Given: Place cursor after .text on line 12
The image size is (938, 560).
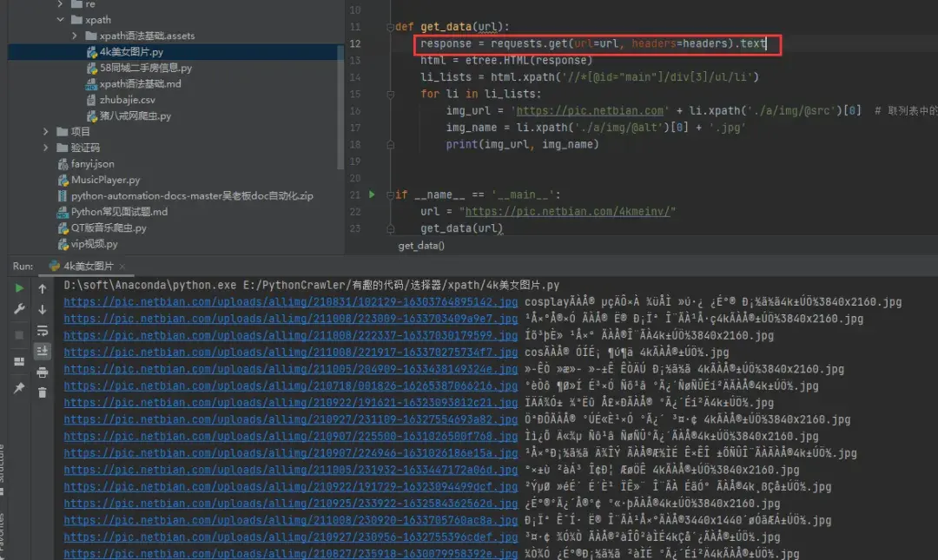Looking at the screenshot, I should click(766, 43).
